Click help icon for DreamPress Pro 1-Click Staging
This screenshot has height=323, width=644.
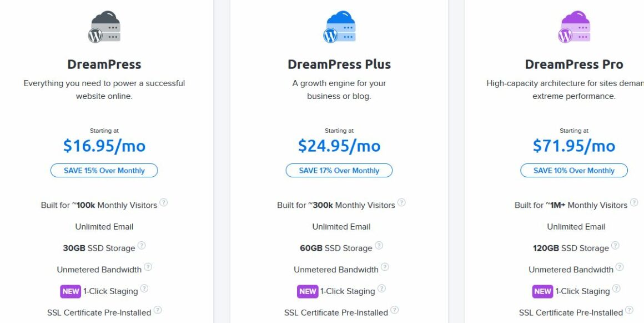tap(616, 289)
